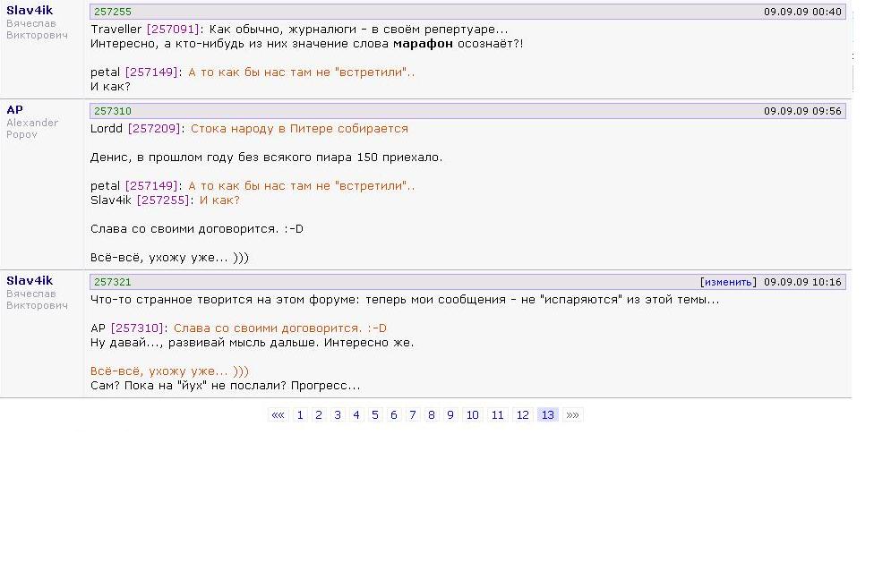Open page 5 of the thread

click(375, 415)
